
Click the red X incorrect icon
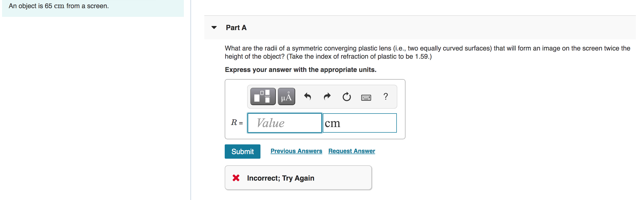[x=236, y=178]
